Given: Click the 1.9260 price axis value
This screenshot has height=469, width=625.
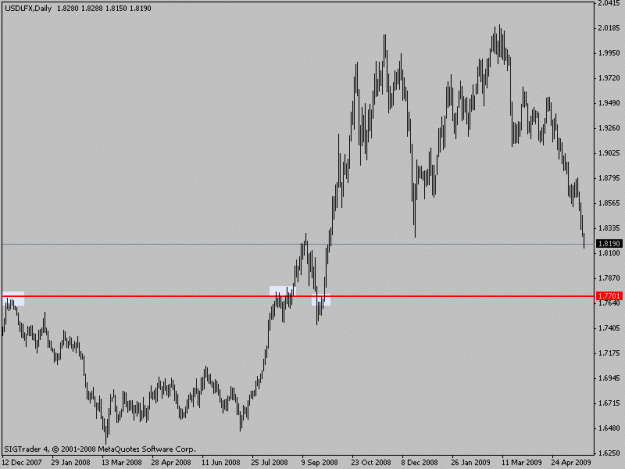Looking at the screenshot, I should [609, 128].
